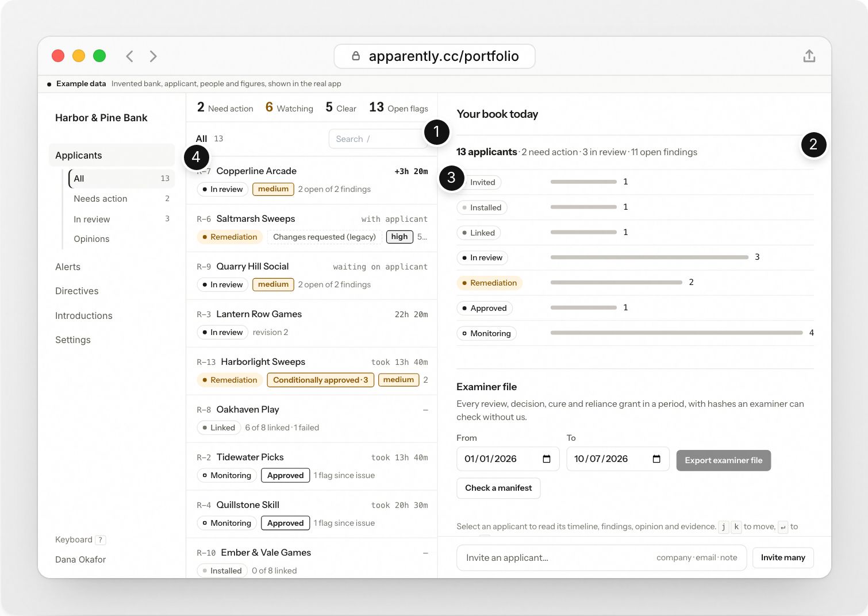Open the share icon in the browser toolbar
Screen dimensions: 868x616
[x=809, y=56]
